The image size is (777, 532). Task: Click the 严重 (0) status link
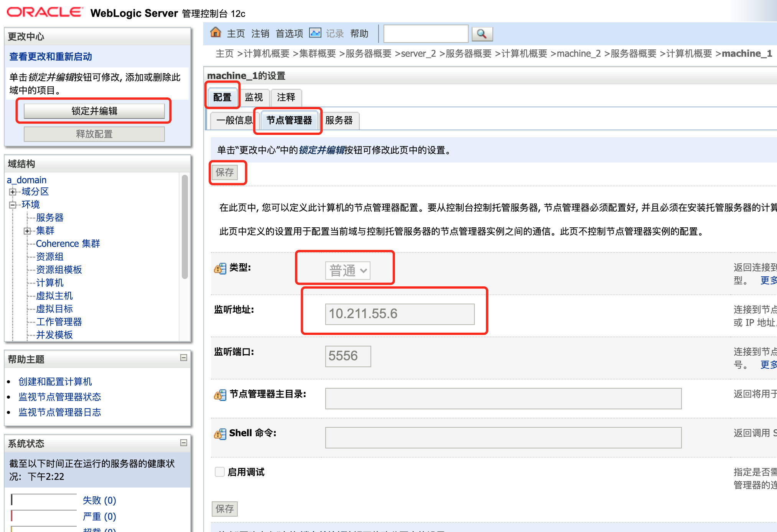(x=99, y=517)
